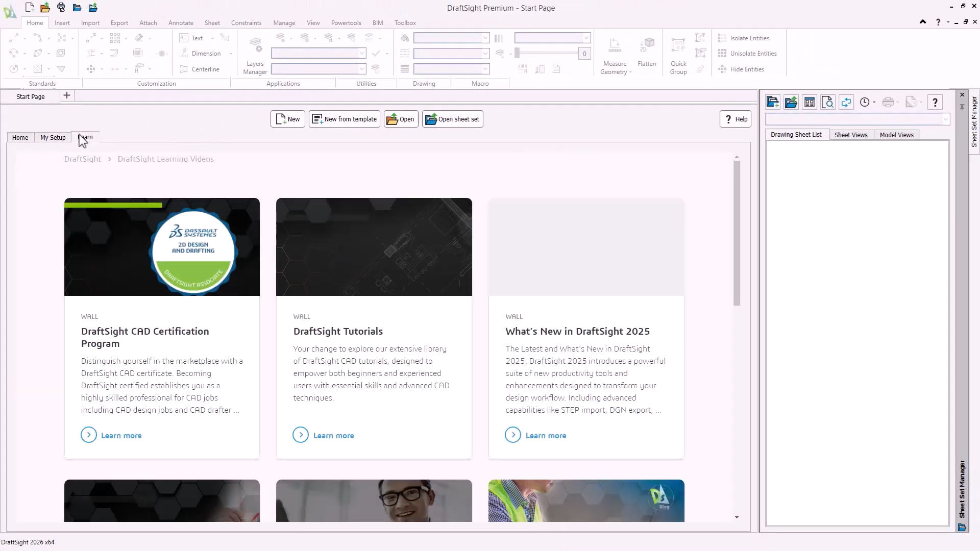The height and width of the screenshot is (551, 980).
Task: Click the sheet preview magnifier icon
Action: pyautogui.click(x=827, y=102)
